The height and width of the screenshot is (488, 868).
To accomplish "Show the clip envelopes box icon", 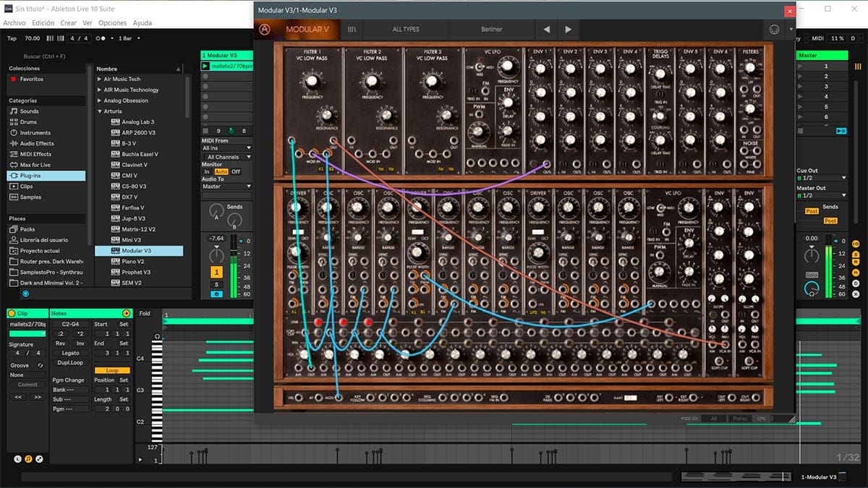I will click(x=39, y=458).
